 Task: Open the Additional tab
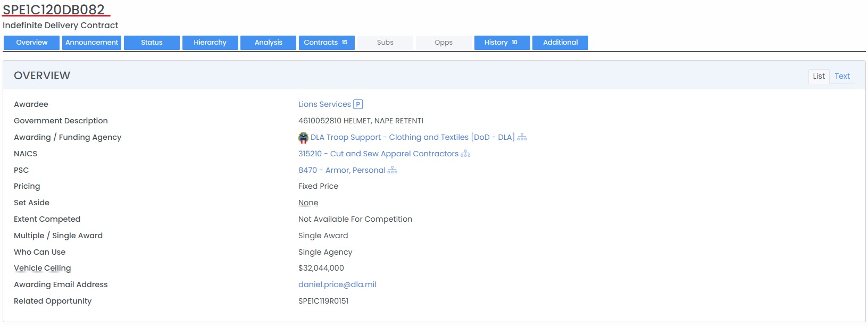click(x=560, y=43)
